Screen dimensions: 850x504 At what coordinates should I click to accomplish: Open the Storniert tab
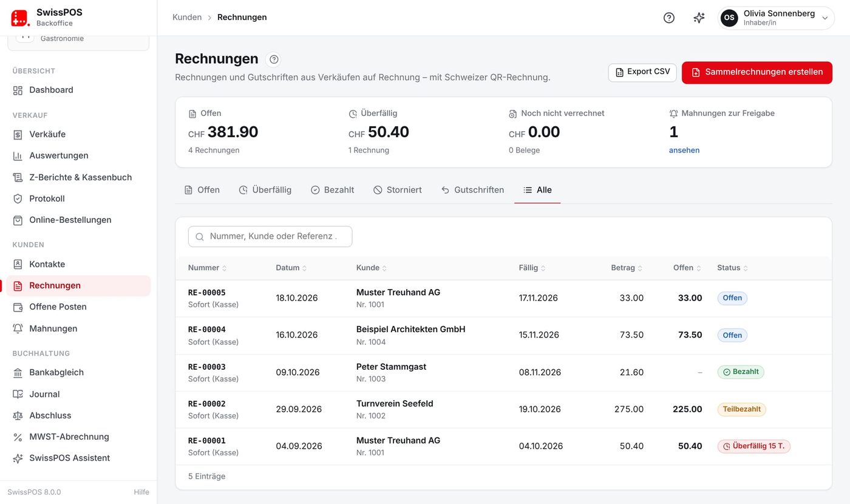tap(397, 190)
